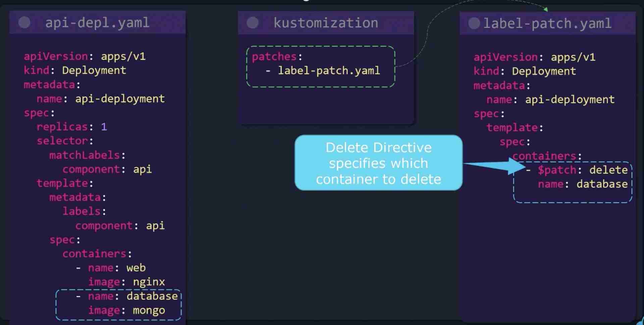Click the 'patches:' line in kustomization
Screen dimensions: 644x325
[x=277, y=56]
